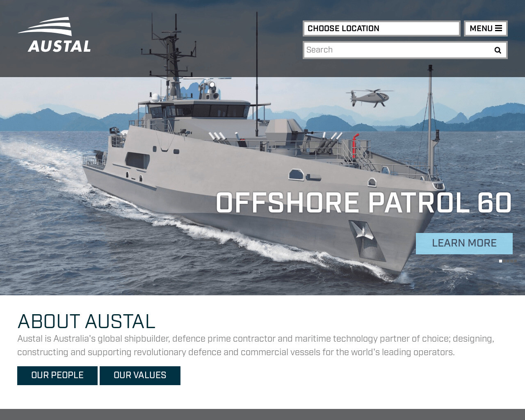
Task: Open Learn More for Offshore Patrol 60
Action: coord(464,243)
